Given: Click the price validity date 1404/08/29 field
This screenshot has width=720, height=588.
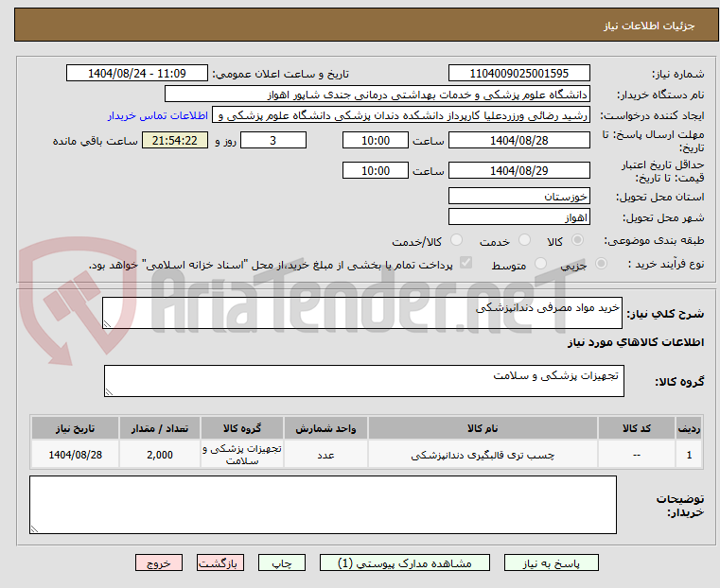Looking at the screenshot, I should click(x=518, y=170).
